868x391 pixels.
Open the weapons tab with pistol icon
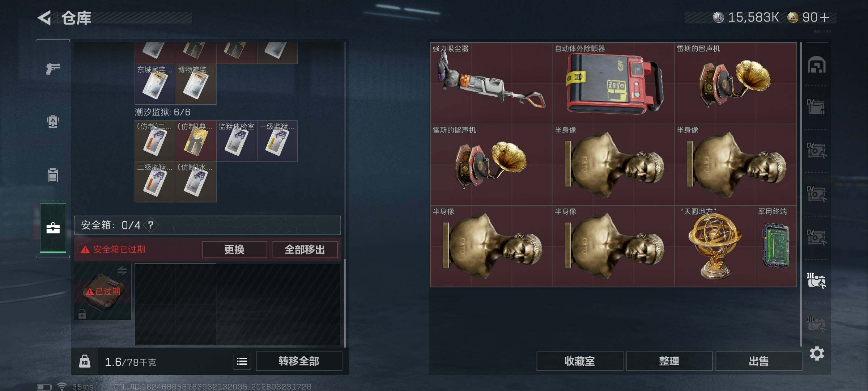(x=53, y=68)
